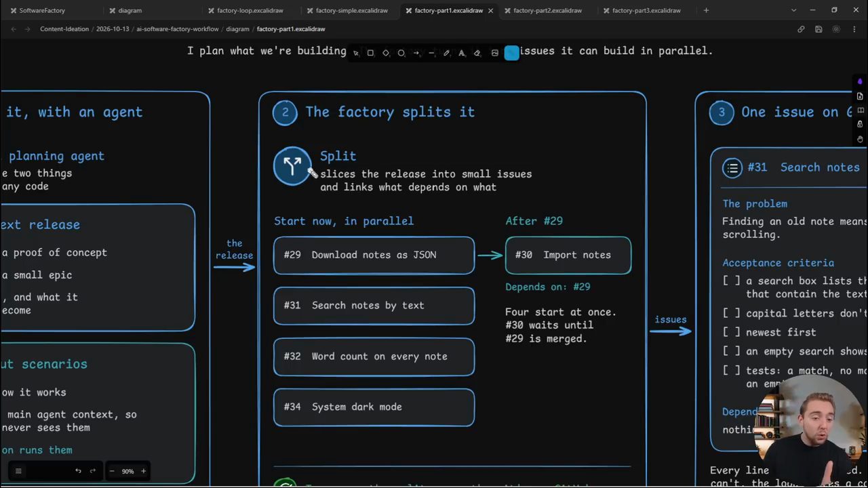Select the Arrow drawing tool

[416, 53]
